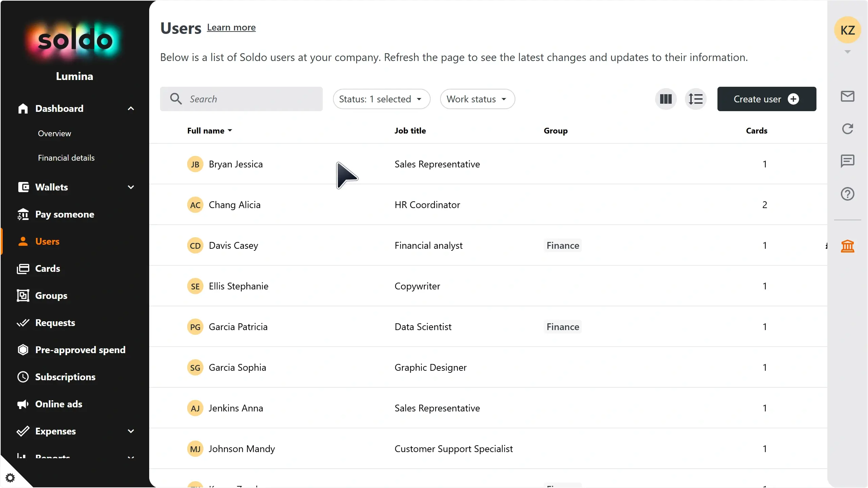This screenshot has width=868, height=488.
Task: Open the Learn more link
Action: [x=231, y=27]
